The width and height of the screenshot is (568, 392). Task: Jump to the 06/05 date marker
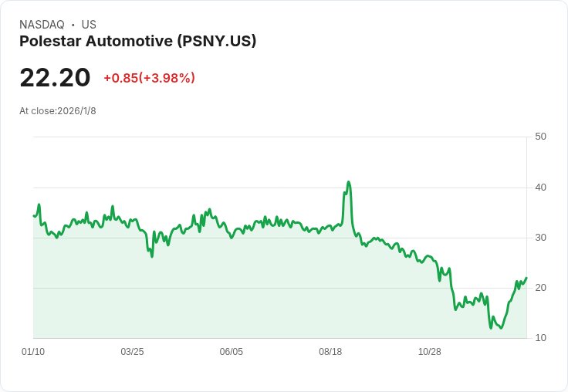point(232,352)
